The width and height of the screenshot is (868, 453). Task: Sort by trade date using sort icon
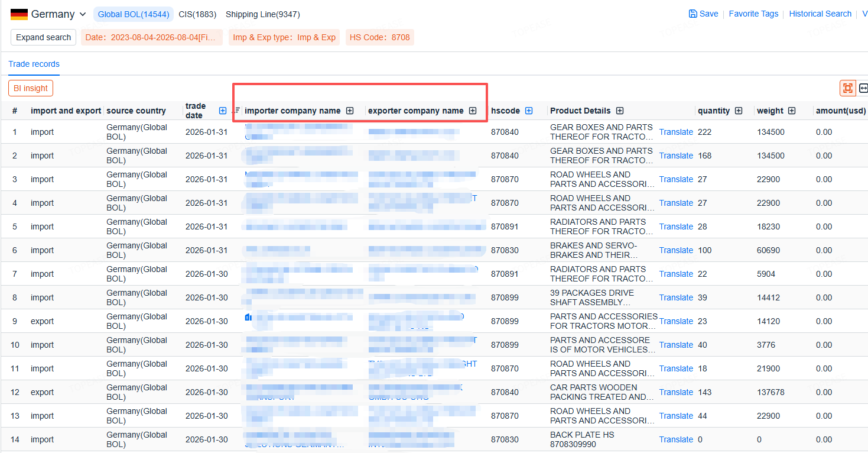click(x=237, y=111)
